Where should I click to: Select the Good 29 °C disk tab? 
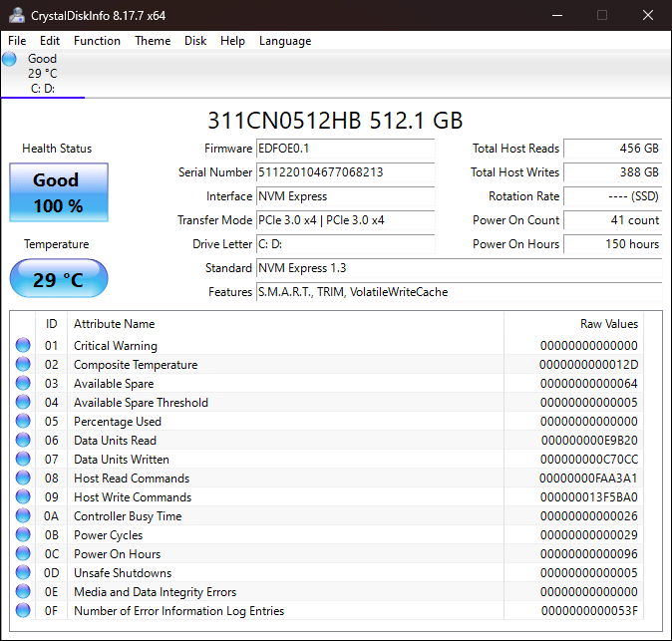click(x=43, y=74)
